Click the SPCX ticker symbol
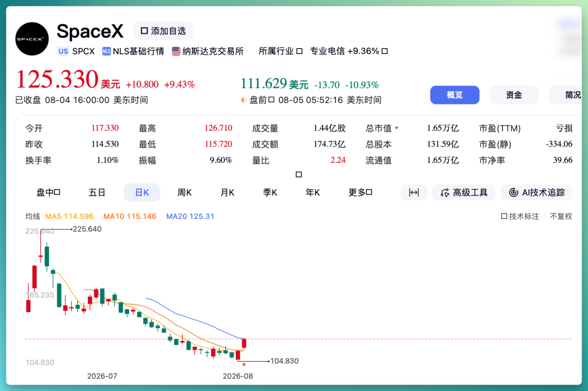588x391 pixels. [83, 51]
